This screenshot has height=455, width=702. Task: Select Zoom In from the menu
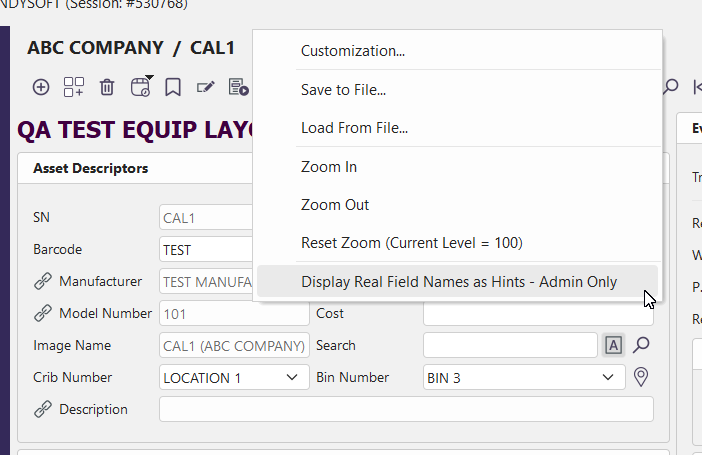pyautogui.click(x=328, y=167)
